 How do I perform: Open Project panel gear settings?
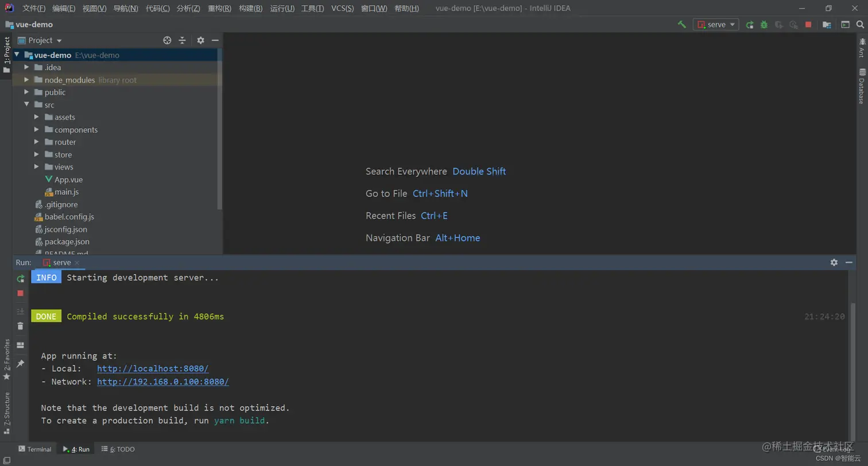click(200, 40)
